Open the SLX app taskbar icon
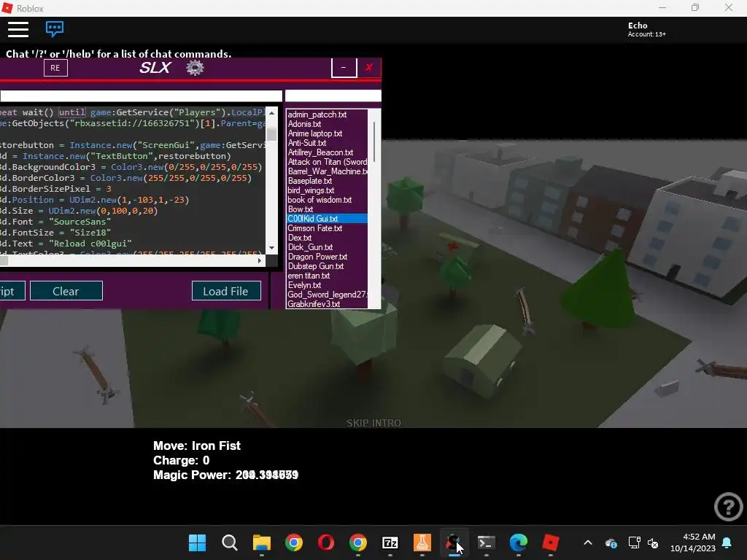 pyautogui.click(x=454, y=542)
